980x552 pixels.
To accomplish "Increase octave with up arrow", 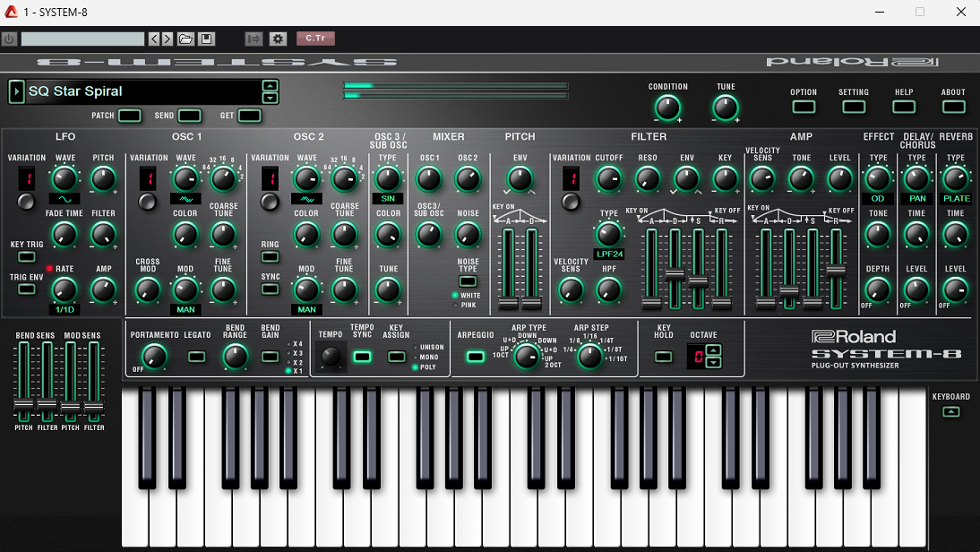I will click(x=714, y=350).
